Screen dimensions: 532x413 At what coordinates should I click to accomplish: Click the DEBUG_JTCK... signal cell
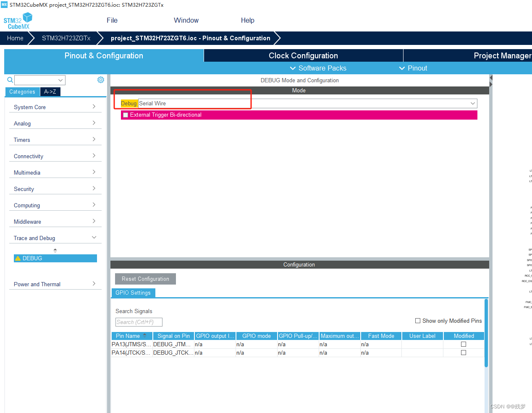tap(173, 353)
